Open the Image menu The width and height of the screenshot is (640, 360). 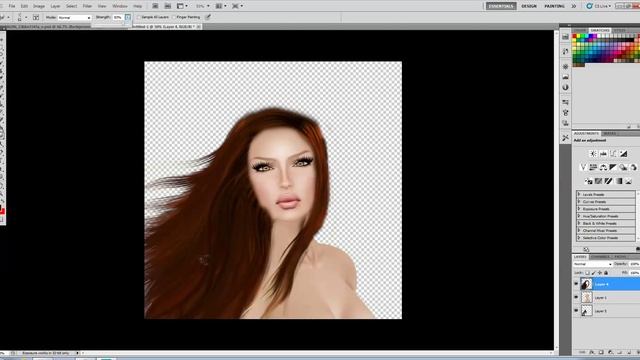39,6
